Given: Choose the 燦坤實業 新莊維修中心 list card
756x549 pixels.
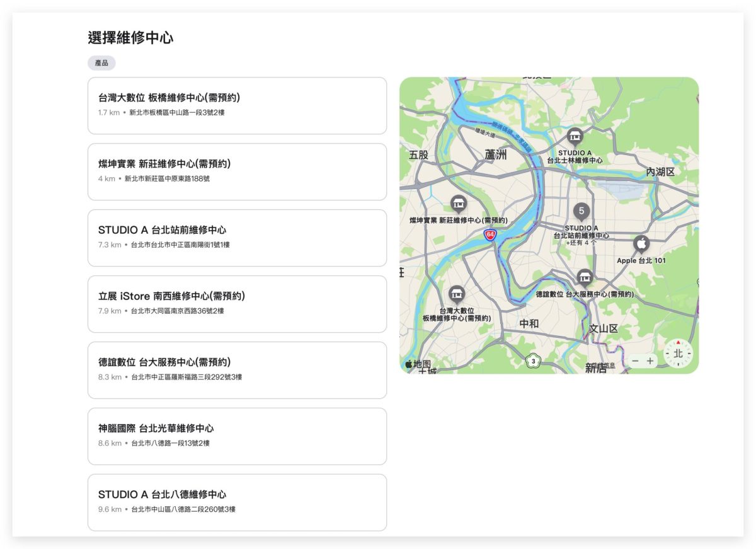Looking at the screenshot, I should pos(238,171).
